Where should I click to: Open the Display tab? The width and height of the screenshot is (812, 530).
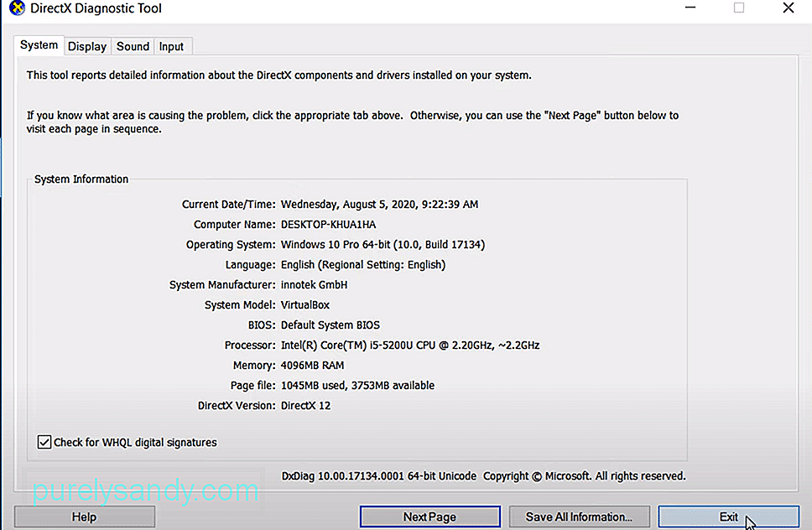point(87,47)
